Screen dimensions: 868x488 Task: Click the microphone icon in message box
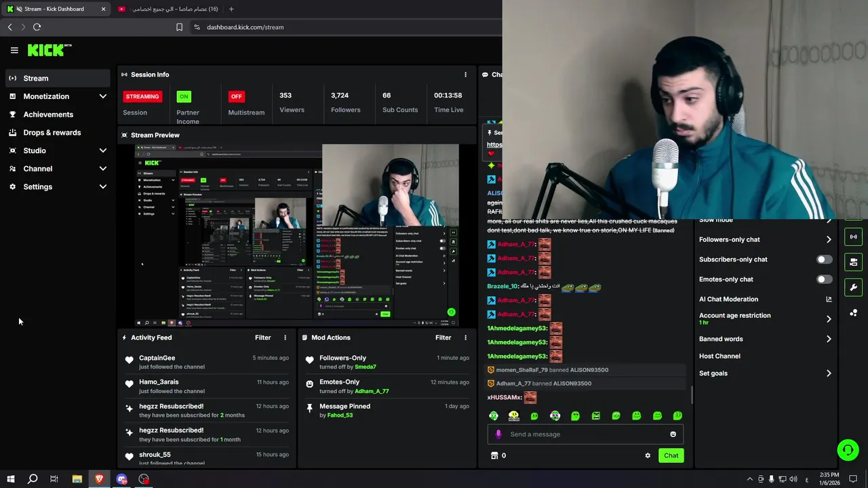[498, 434]
